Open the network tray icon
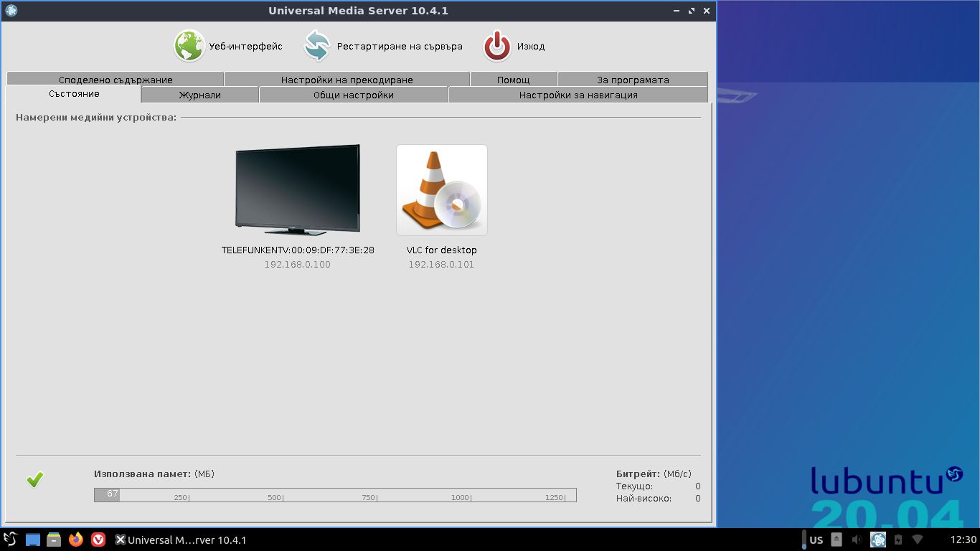This screenshot has width=980, height=551. [918, 540]
